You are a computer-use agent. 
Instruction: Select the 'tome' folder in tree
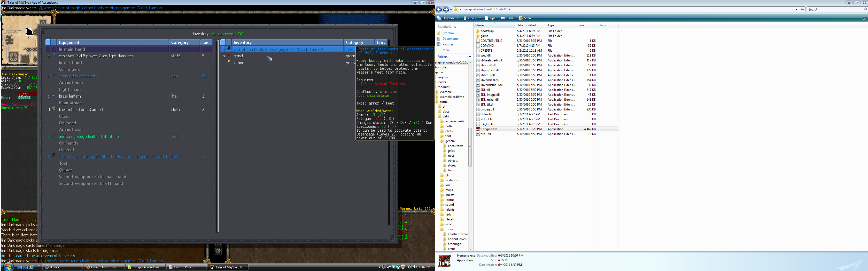pyautogui.click(x=444, y=102)
